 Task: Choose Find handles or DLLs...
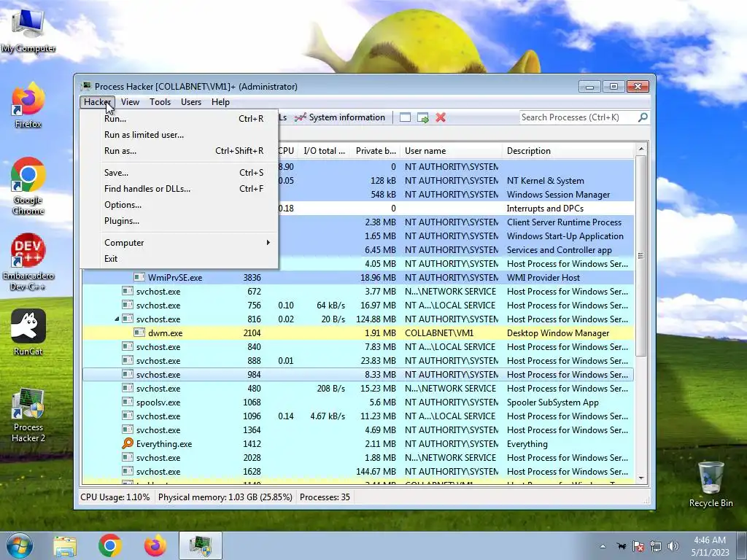coord(179,189)
